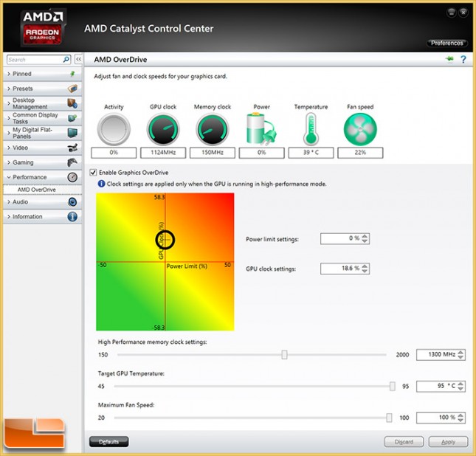Click the Power battery icon
This screenshot has width=476, height=456.
[x=261, y=128]
